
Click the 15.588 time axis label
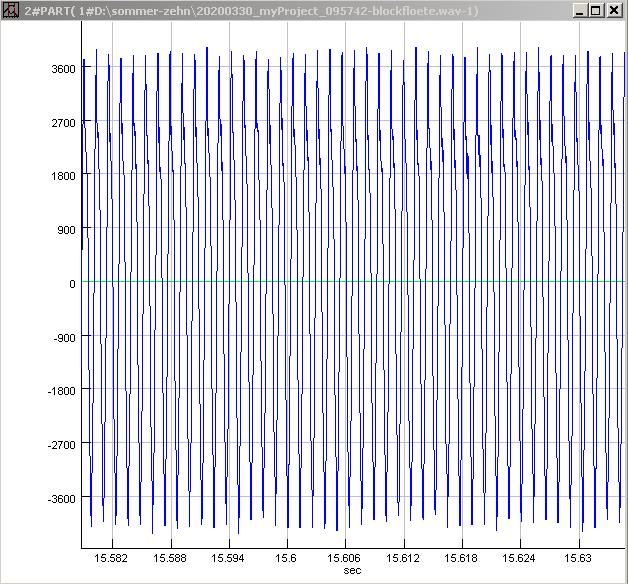click(x=170, y=558)
